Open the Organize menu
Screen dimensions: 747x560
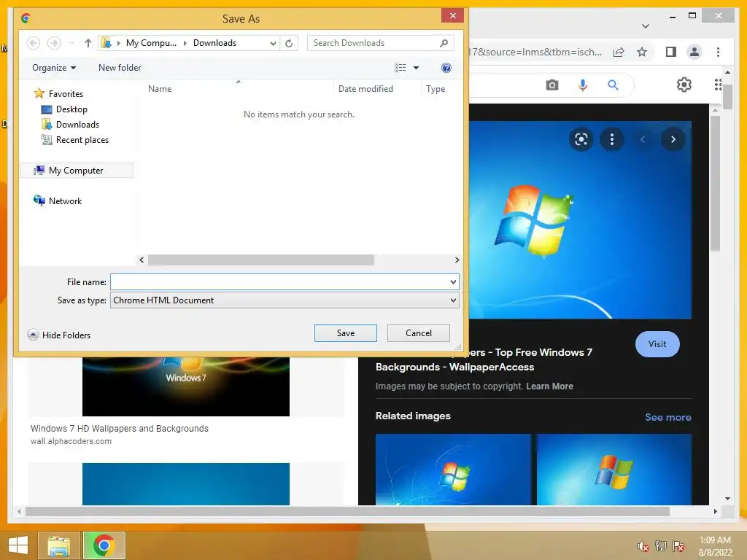click(x=54, y=68)
